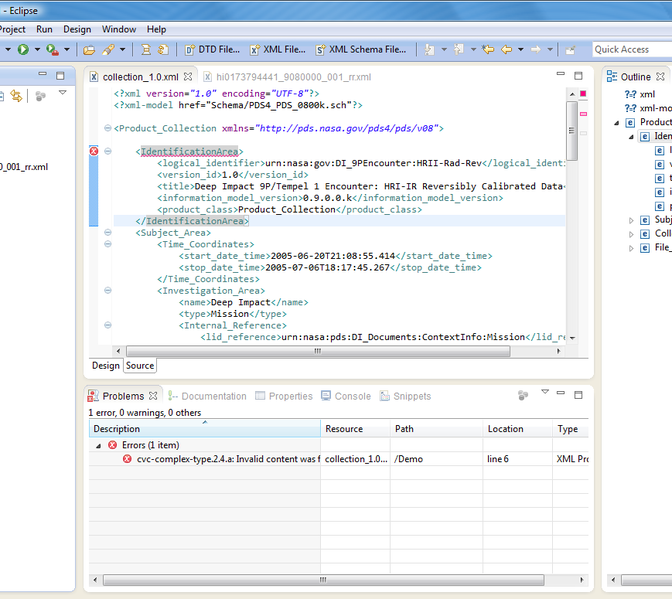
Task: Click Link with Editor in left panel
Action: [x=16, y=96]
